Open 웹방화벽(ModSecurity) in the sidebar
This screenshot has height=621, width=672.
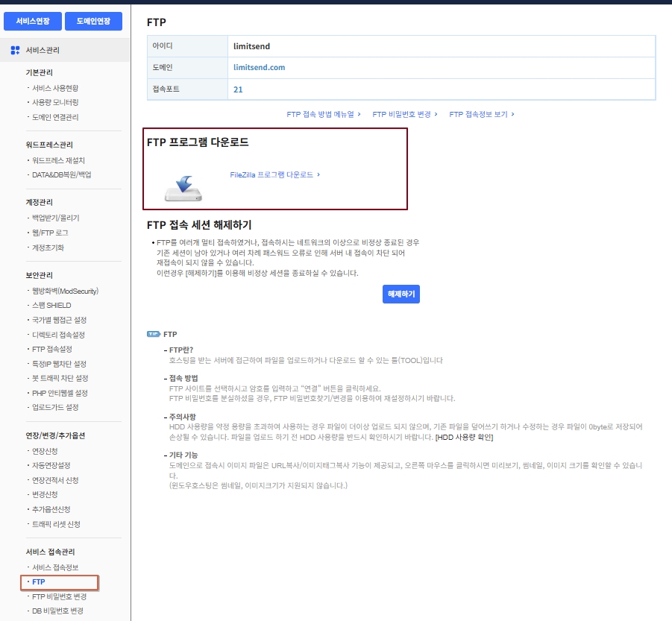[x=65, y=291]
